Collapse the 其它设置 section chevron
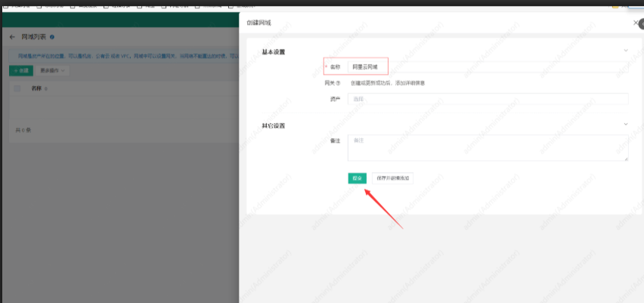The image size is (644, 303). tap(625, 125)
